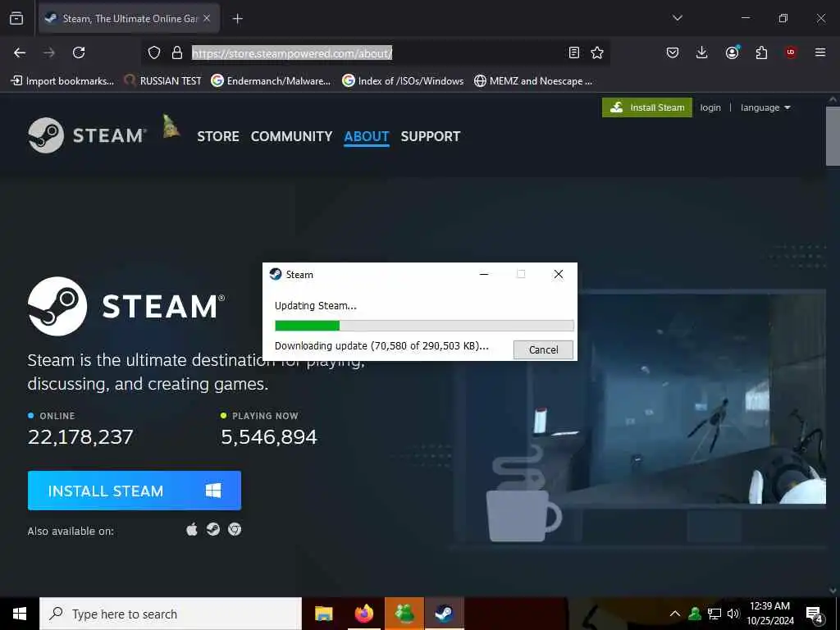840x630 pixels.
Task: Open the SUPPORT menu
Action: click(x=431, y=136)
